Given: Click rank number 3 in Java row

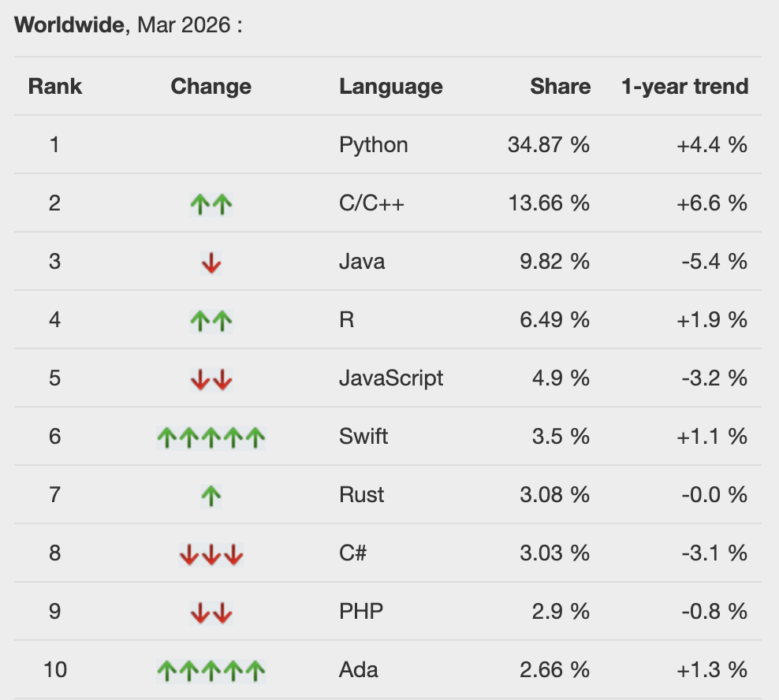Looking at the screenshot, I should pyautogui.click(x=54, y=262).
